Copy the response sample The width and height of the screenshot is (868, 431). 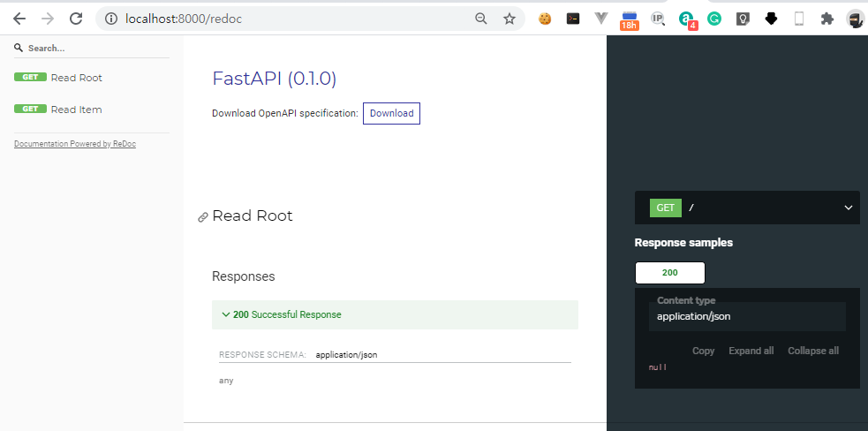tap(703, 351)
